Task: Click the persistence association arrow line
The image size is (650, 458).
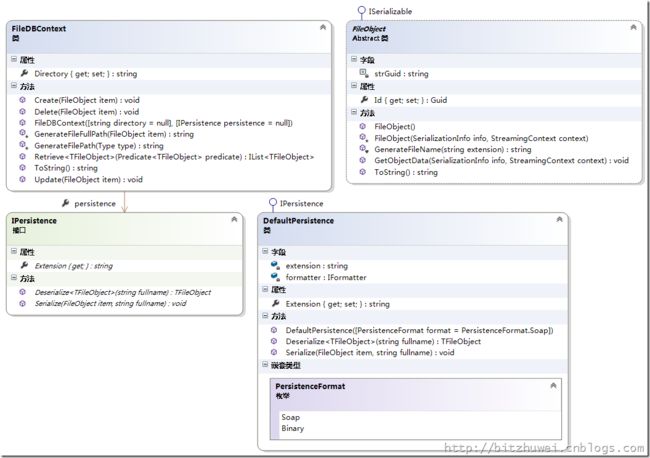Action: [124, 202]
